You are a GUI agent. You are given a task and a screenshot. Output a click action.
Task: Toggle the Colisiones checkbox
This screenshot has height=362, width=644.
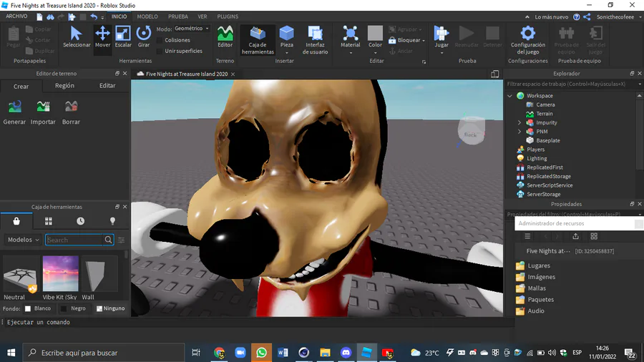click(x=160, y=40)
